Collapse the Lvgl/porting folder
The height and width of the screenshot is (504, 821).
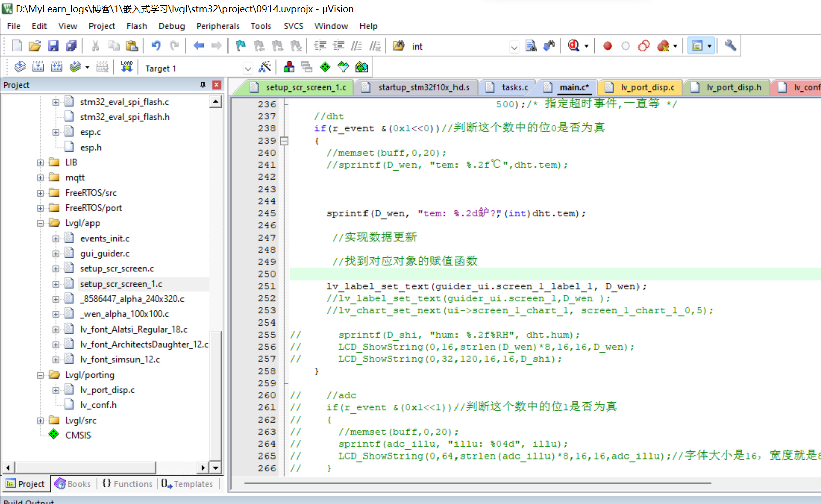point(40,375)
